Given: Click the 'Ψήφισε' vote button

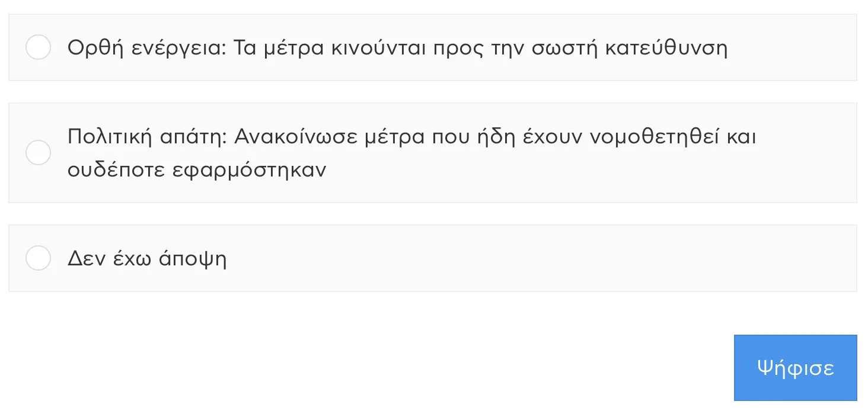Looking at the screenshot, I should pyautogui.click(x=795, y=368).
